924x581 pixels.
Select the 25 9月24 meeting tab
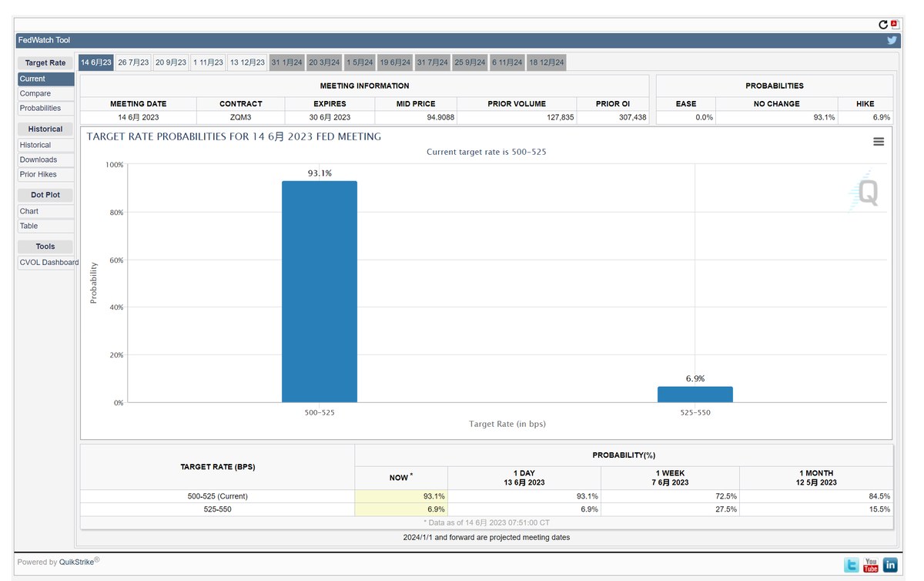470,62
